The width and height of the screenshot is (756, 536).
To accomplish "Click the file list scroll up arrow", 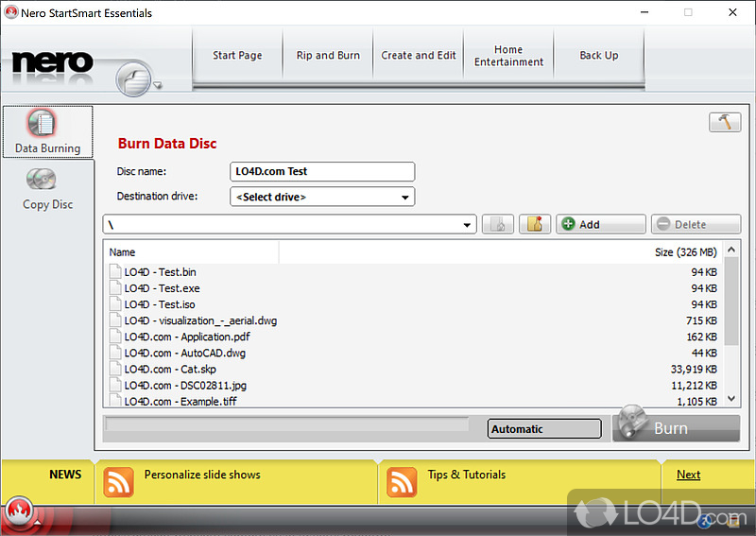I will coord(731,250).
